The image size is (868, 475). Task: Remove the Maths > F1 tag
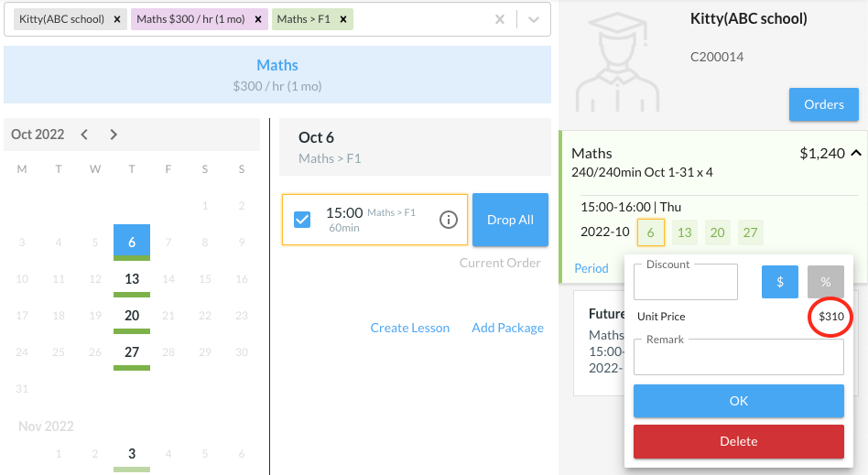click(x=342, y=19)
